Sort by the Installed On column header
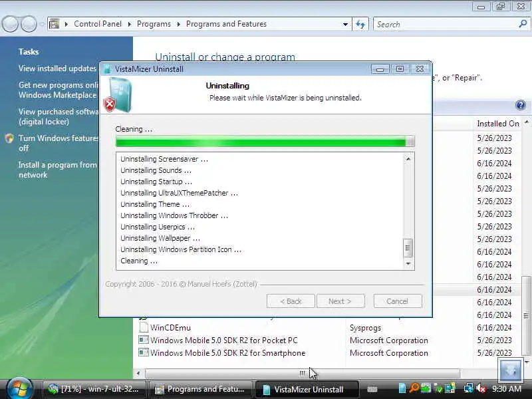The image size is (532, 399). [497, 124]
